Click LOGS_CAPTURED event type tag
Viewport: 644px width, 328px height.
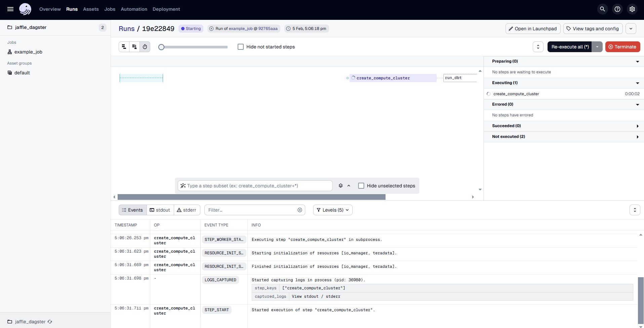pyautogui.click(x=220, y=280)
